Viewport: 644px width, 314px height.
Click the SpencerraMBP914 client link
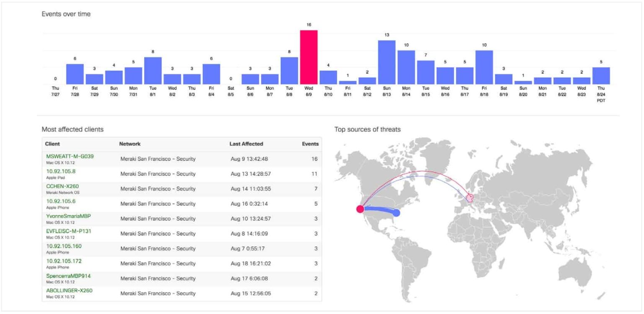tap(68, 276)
